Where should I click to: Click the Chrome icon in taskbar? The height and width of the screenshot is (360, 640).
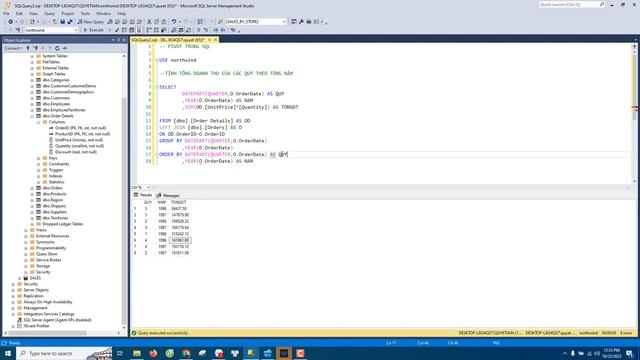coord(186,353)
